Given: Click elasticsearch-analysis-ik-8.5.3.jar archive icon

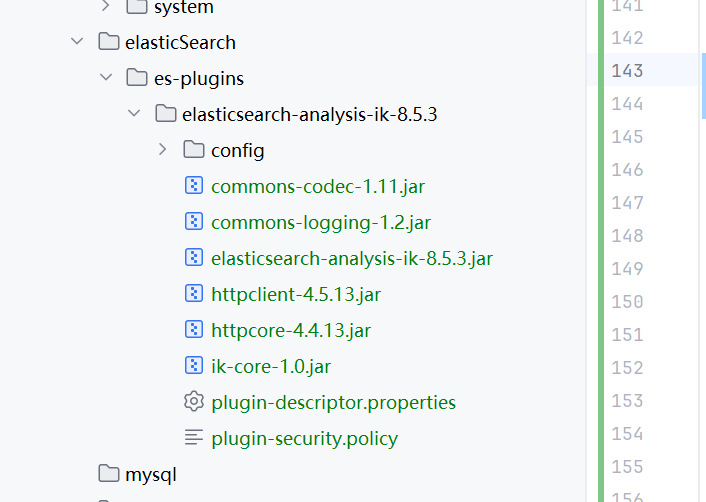Looking at the screenshot, I should 194,258.
